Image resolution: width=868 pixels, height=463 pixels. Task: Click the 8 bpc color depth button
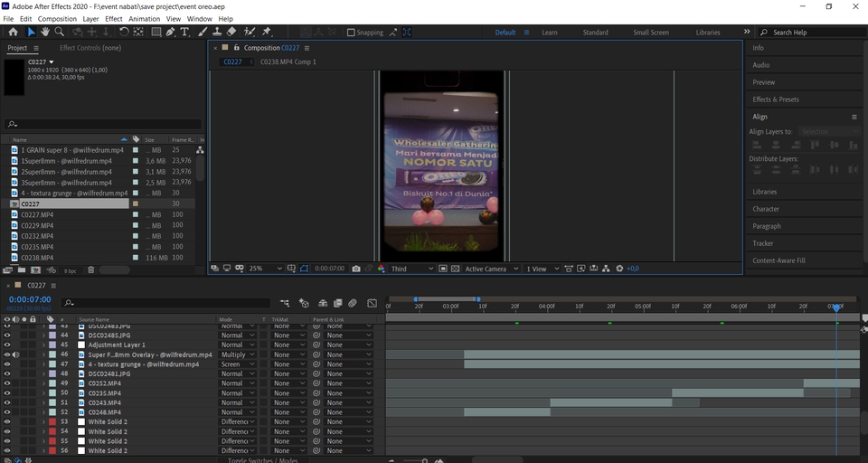(71, 270)
